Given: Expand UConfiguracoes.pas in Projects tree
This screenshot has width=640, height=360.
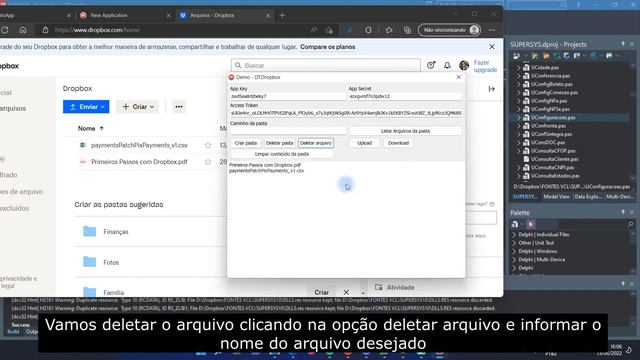Looking at the screenshot, I should (519, 117).
